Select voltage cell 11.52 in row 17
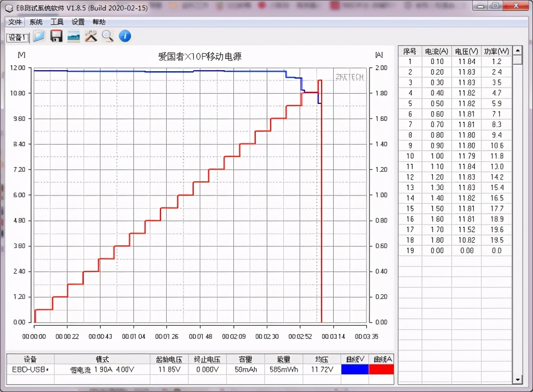Screen dimensions: 533x392 466,230
